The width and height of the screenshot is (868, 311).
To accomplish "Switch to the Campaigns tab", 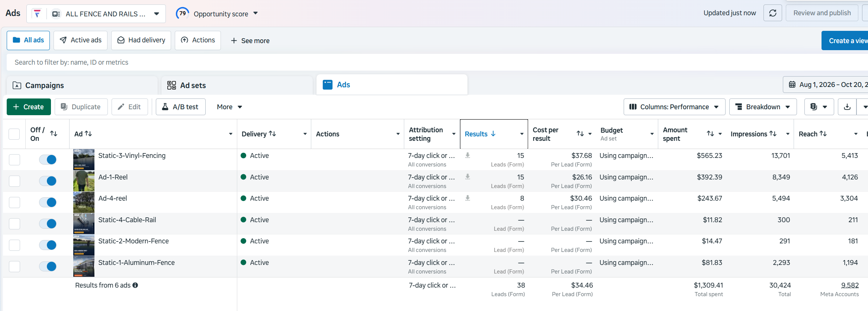I will [x=82, y=85].
